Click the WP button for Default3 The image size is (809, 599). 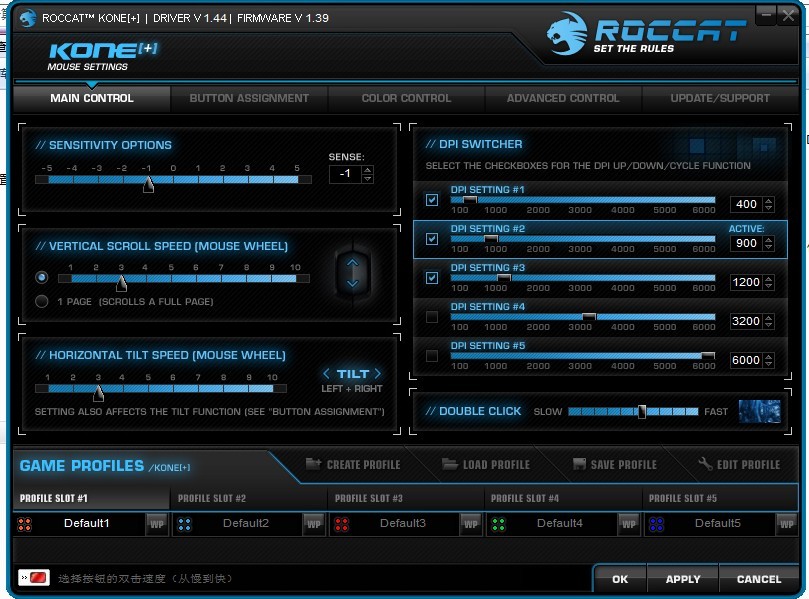[x=471, y=524]
